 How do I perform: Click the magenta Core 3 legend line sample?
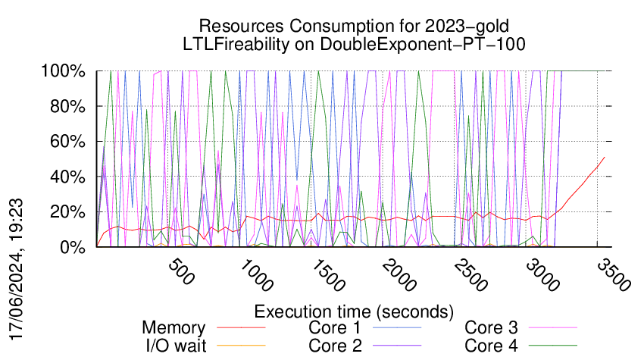[553, 327]
